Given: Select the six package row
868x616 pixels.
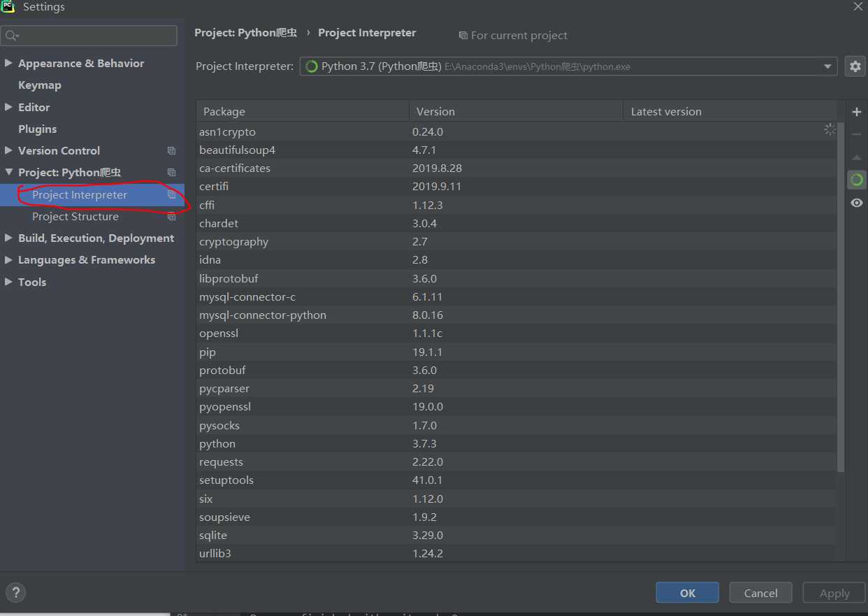Looking at the screenshot, I should tap(516, 499).
